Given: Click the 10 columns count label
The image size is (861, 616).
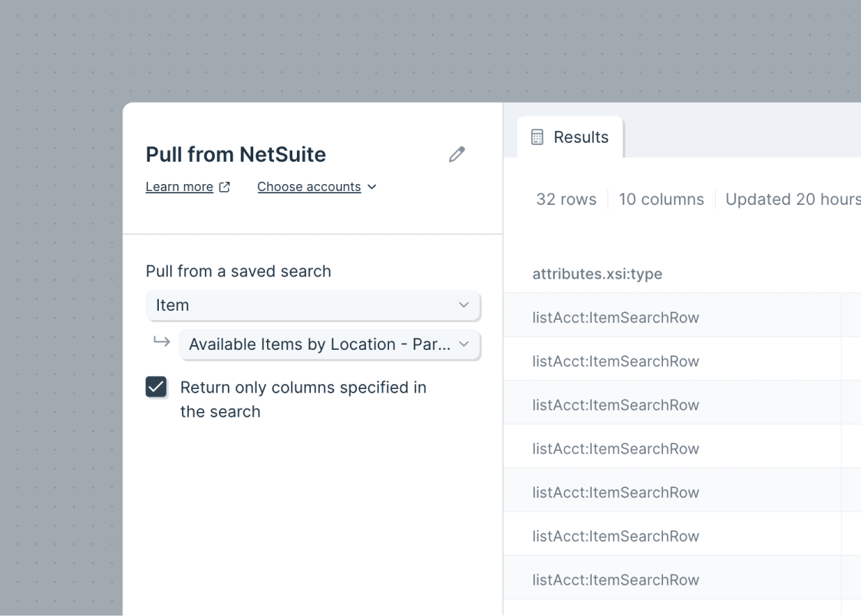Looking at the screenshot, I should click(x=661, y=199).
